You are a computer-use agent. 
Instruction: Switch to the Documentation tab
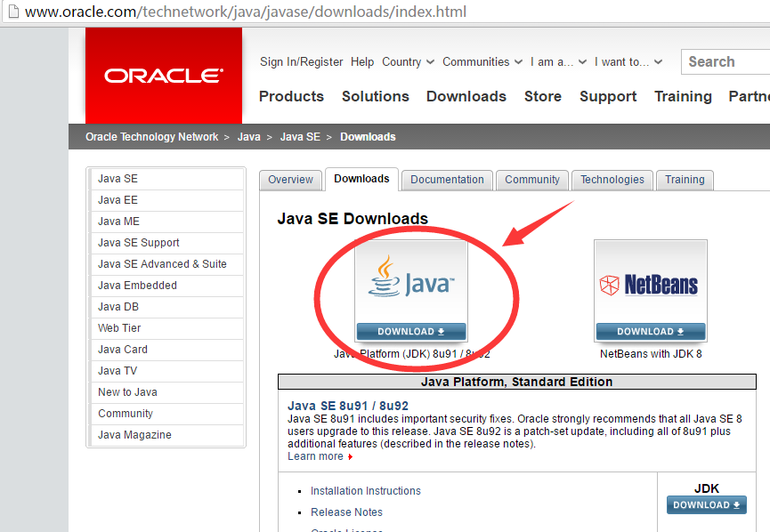coord(447,180)
